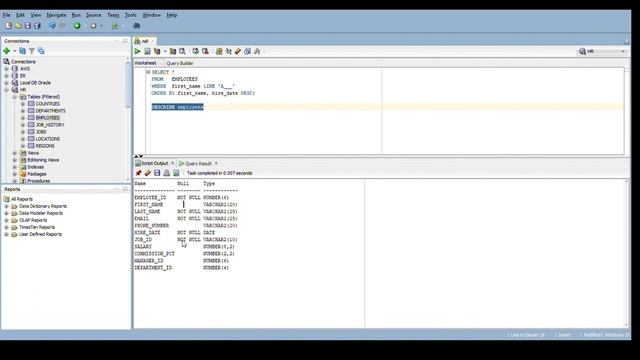The image size is (640, 360).
Task: Click the Refresh connections icon
Action: (x=22, y=51)
